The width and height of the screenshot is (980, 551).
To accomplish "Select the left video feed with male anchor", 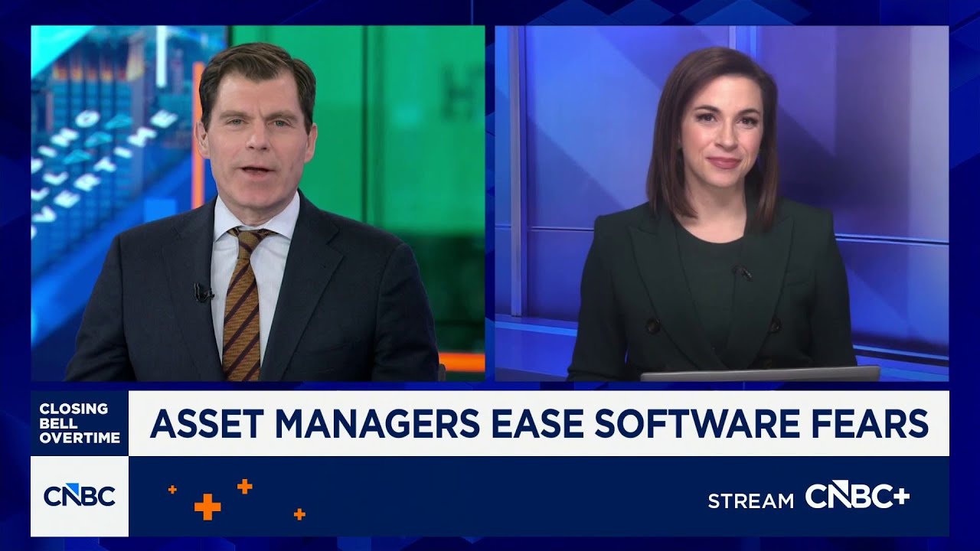I will click(x=257, y=204).
